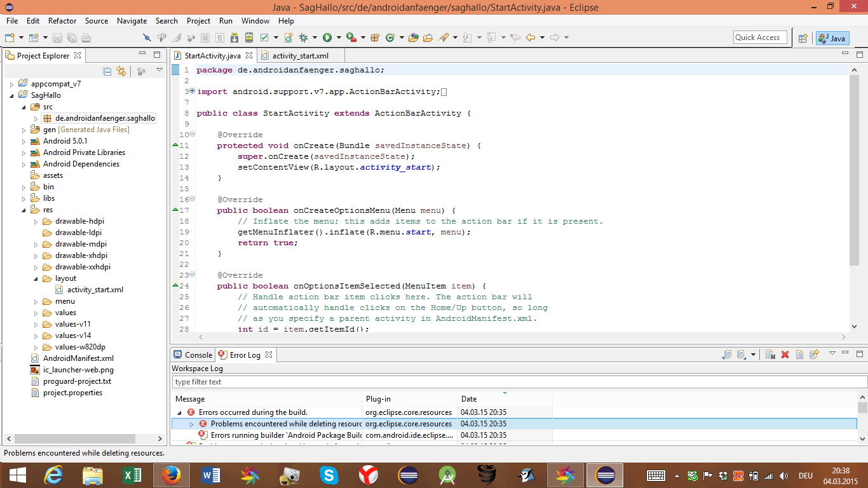Expand 'Problems encountered while deleting' log entry
This screenshot has width=868, height=488.
(x=192, y=424)
